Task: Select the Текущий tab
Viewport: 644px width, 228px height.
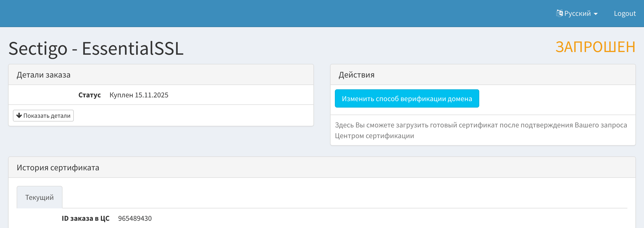Action: [x=39, y=197]
